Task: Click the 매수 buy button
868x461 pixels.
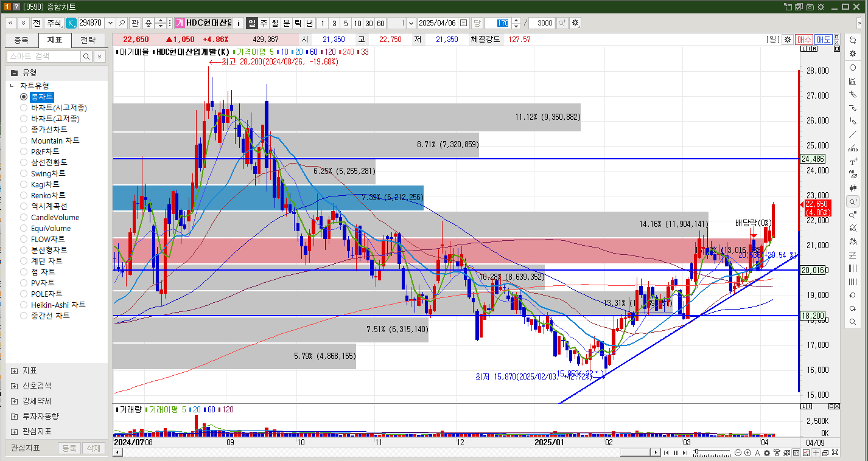Action: point(804,39)
